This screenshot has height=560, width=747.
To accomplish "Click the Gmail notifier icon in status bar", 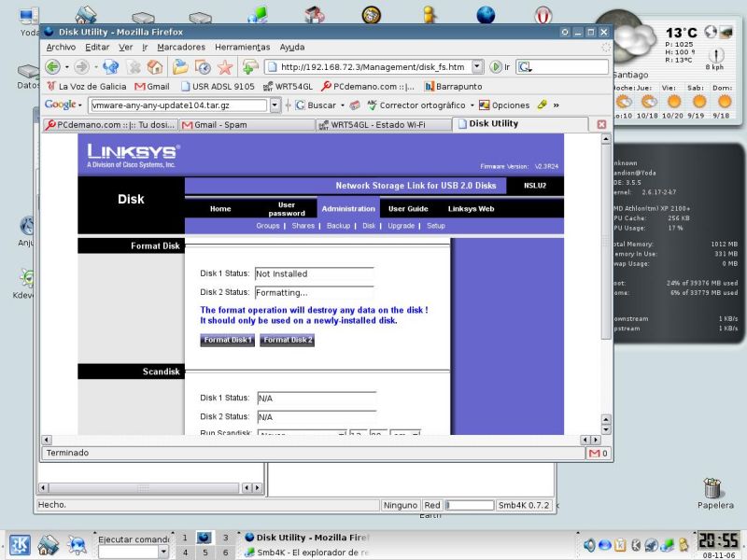I will pos(595,454).
